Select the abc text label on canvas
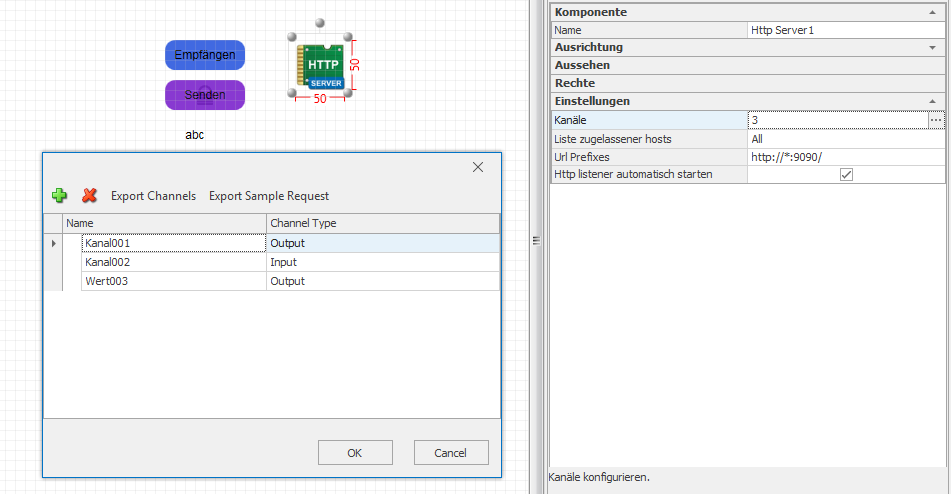951x494 pixels. coord(195,135)
